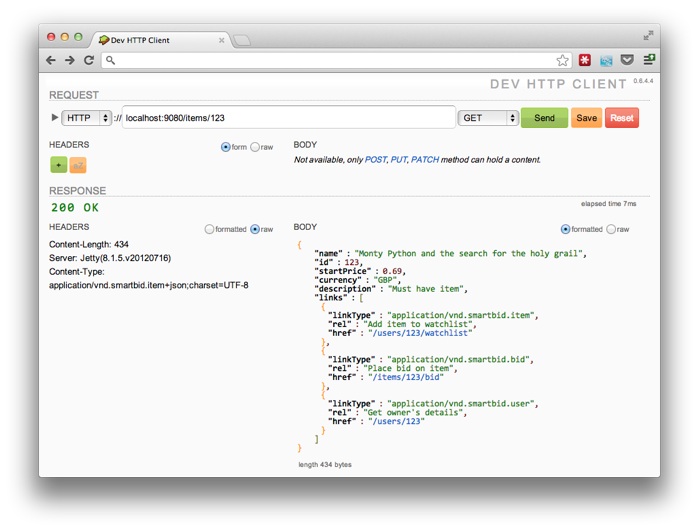Click the application/vnd.smartbid.user linkType value
Screen dimensions: 699x531
(461, 403)
